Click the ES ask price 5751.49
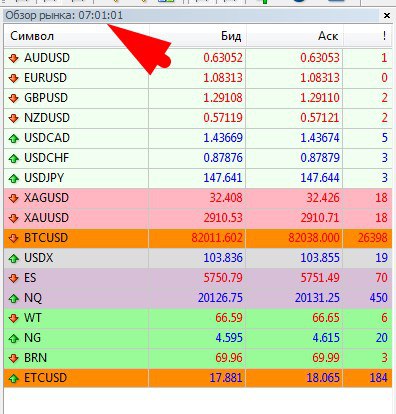Image resolution: width=396 pixels, height=414 pixels. pyautogui.click(x=320, y=278)
